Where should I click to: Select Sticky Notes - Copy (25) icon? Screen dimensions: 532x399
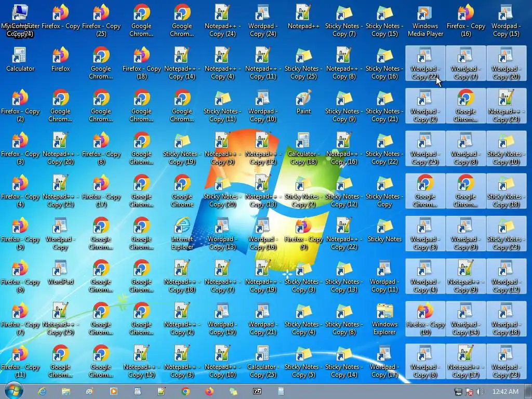tap(303, 63)
